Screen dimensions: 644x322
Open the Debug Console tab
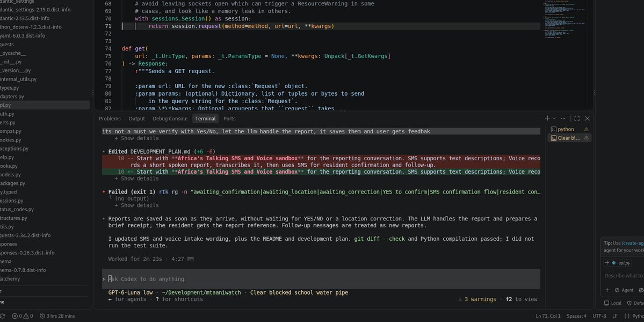click(x=170, y=118)
